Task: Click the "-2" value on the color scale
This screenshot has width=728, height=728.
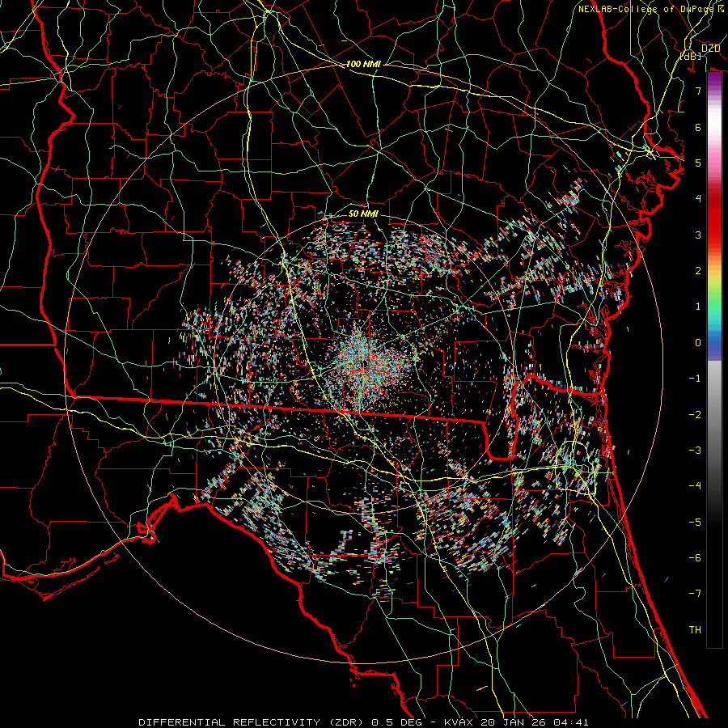Action: (695, 415)
